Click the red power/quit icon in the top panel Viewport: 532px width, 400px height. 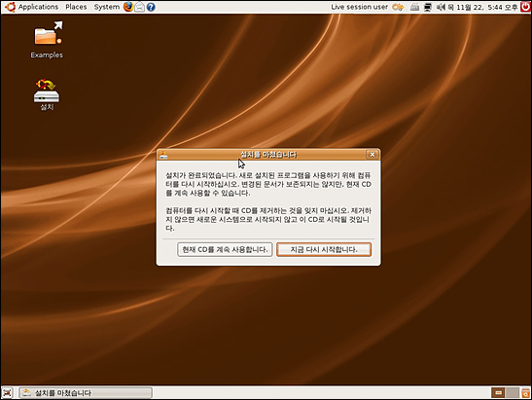tap(525, 7)
